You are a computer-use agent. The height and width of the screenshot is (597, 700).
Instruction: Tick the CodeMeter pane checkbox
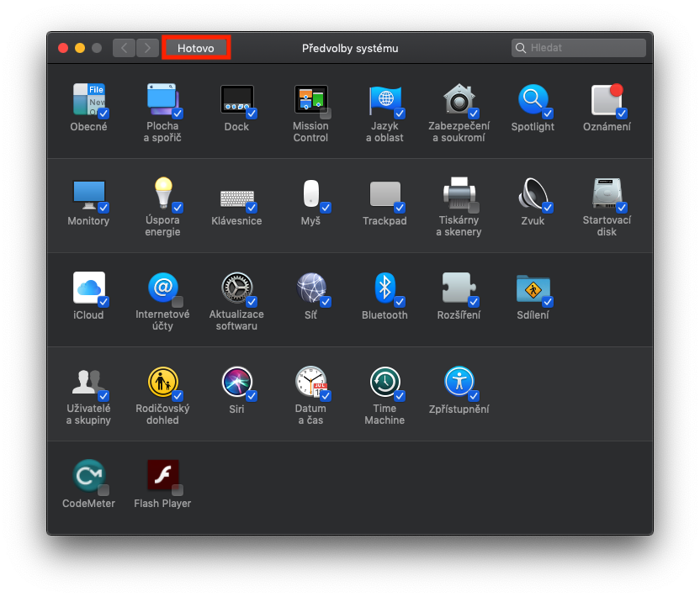[103, 490]
